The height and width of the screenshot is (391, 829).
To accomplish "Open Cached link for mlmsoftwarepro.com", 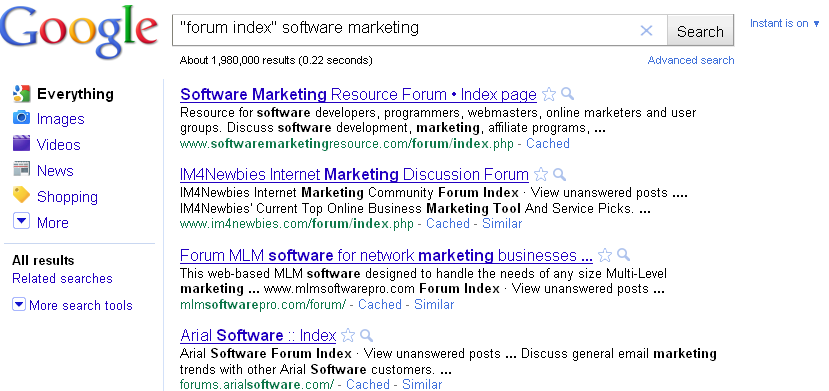I will click(x=380, y=304).
